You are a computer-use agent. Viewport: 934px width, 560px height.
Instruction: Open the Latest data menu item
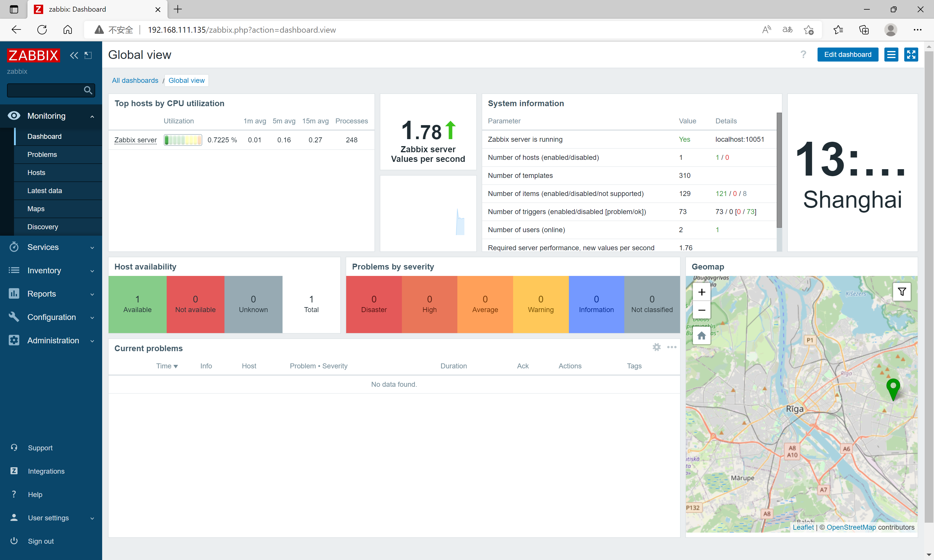point(58,190)
